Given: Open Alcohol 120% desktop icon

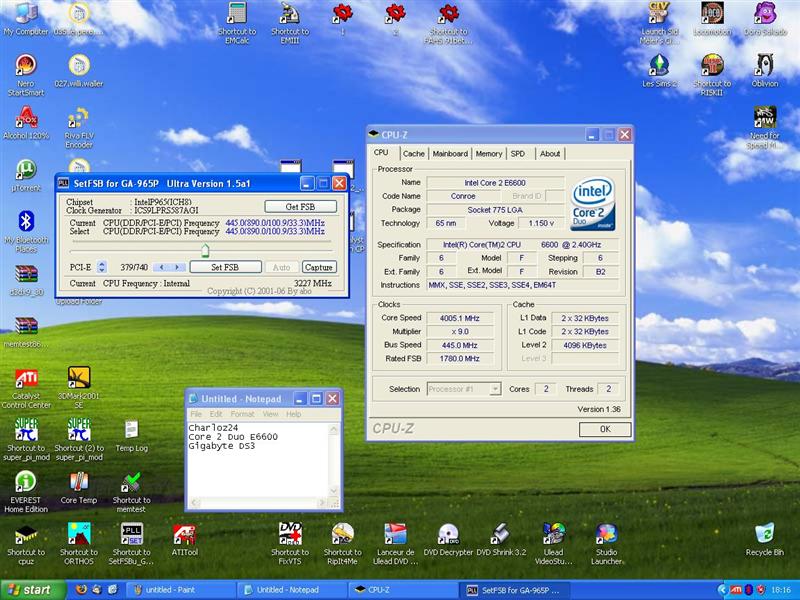Looking at the screenshot, I should pos(26,123).
